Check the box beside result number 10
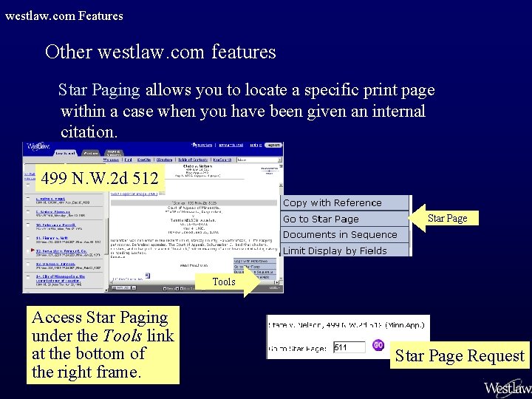This screenshot has height=399, width=532. tap(28, 225)
